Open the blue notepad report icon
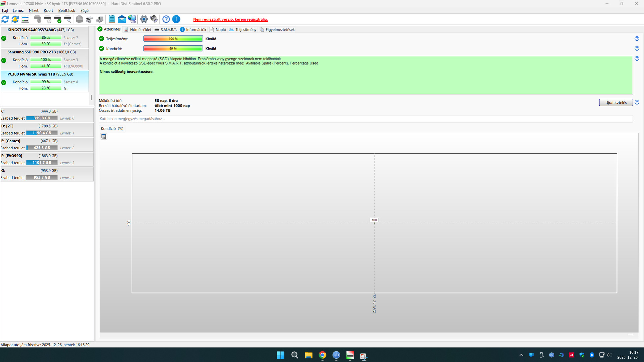 [112, 19]
